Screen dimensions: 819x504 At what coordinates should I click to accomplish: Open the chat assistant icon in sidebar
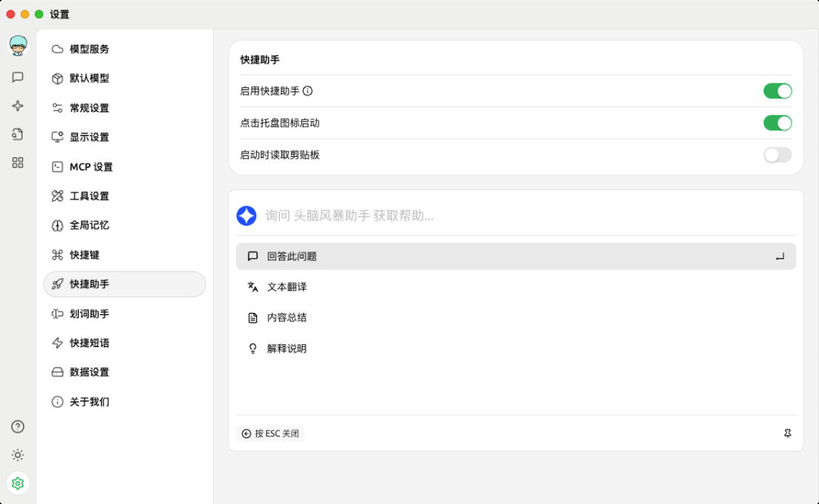pos(17,77)
